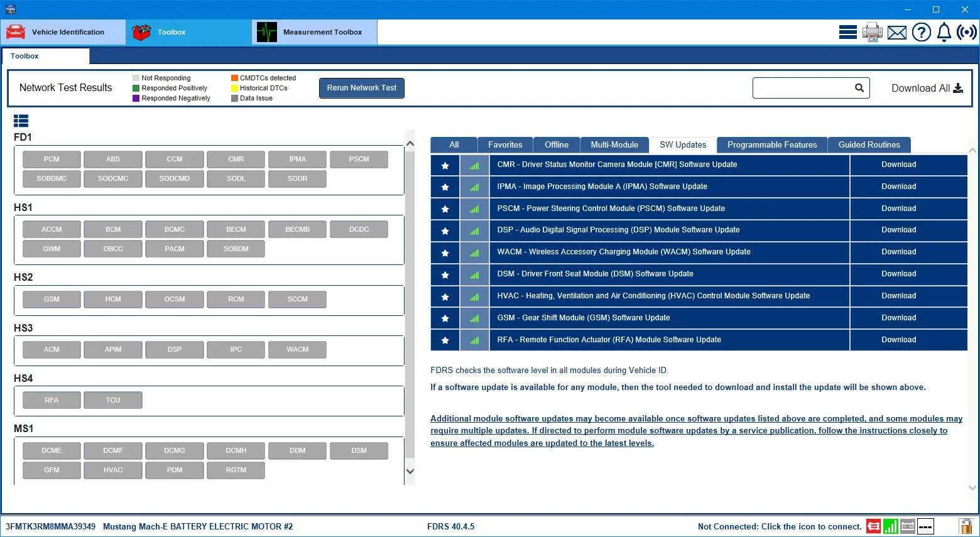Click signal bars icon in CMR row

tap(474, 165)
